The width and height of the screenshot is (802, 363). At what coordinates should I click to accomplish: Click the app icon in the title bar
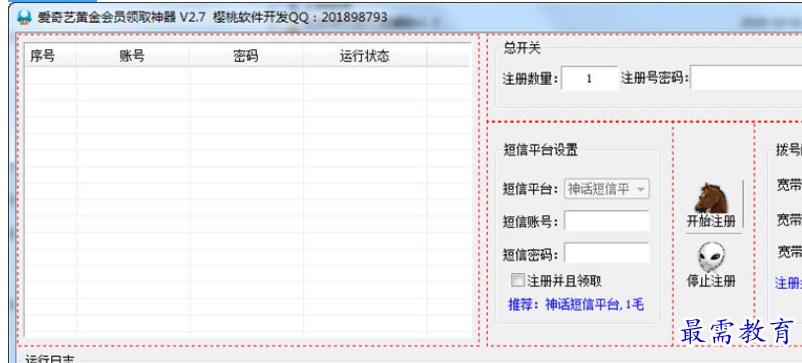(x=24, y=17)
